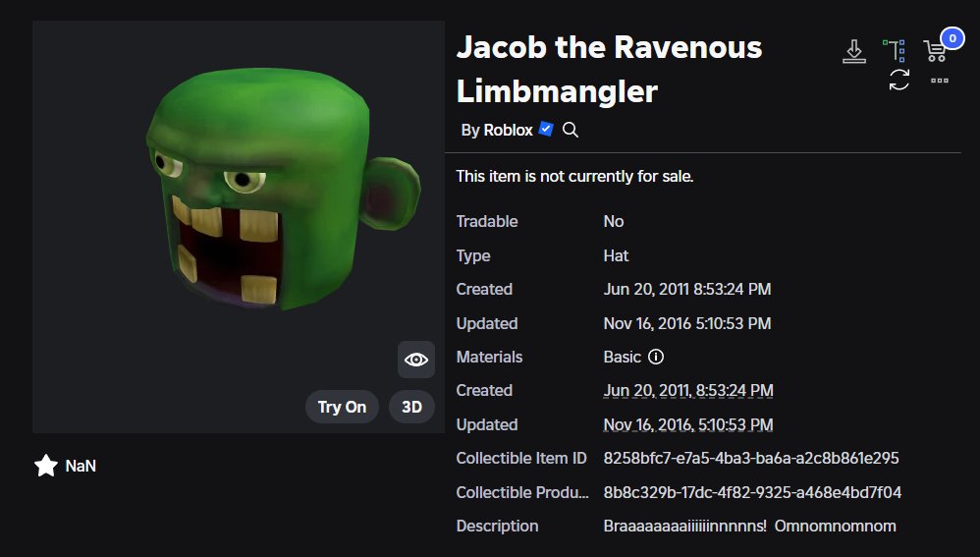Click the underlined Updated date 'Nov 16, 2016, 5:10:53 PM'
This screenshot has width=980, height=557.
(x=688, y=424)
